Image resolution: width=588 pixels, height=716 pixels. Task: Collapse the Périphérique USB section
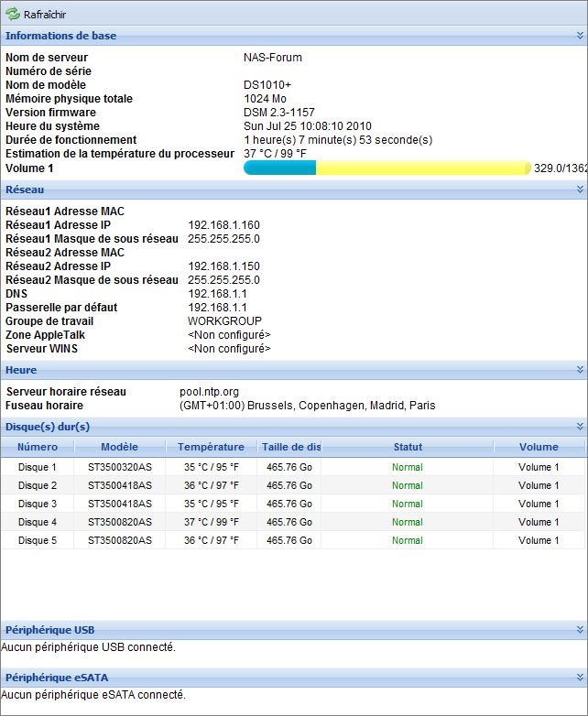pos(580,630)
